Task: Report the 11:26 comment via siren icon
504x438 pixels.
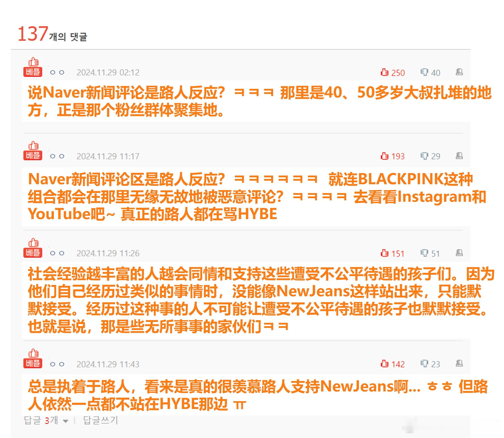Action: (x=459, y=253)
